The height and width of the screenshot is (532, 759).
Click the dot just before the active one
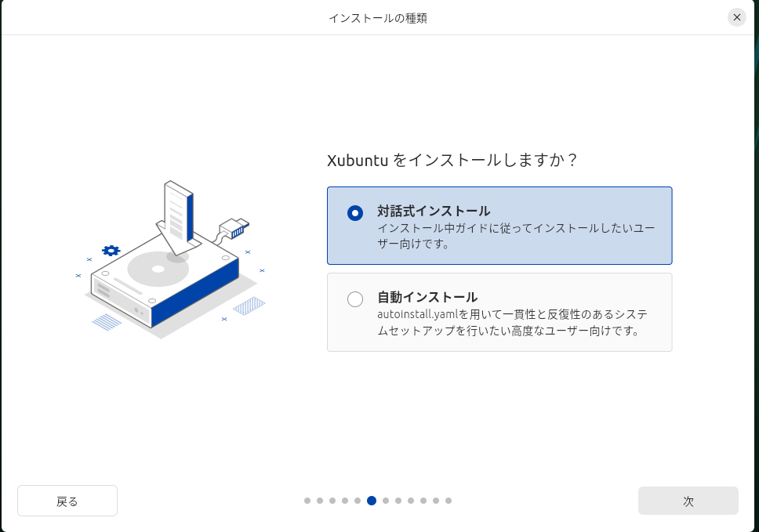tap(358, 501)
